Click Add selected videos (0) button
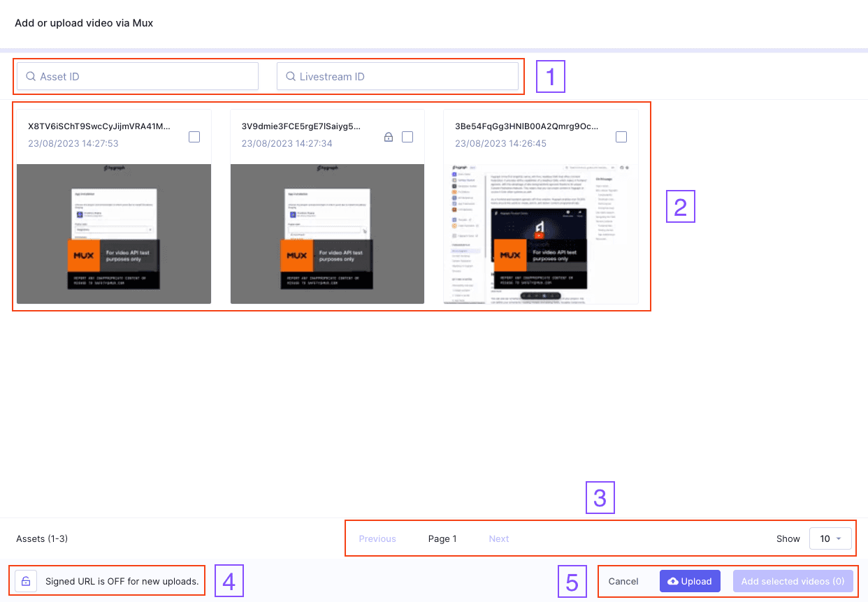This screenshot has height=602, width=868. click(x=793, y=581)
